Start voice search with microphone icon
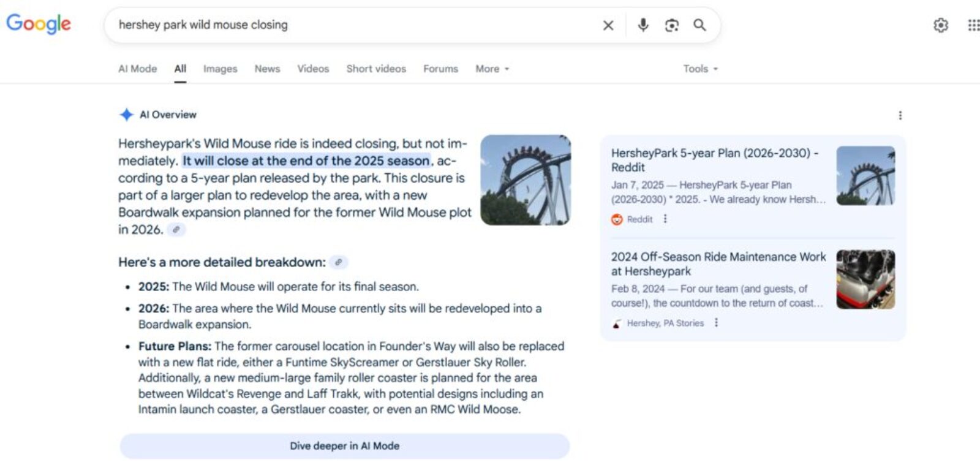Viewport: 980px width, 462px height. (643, 25)
